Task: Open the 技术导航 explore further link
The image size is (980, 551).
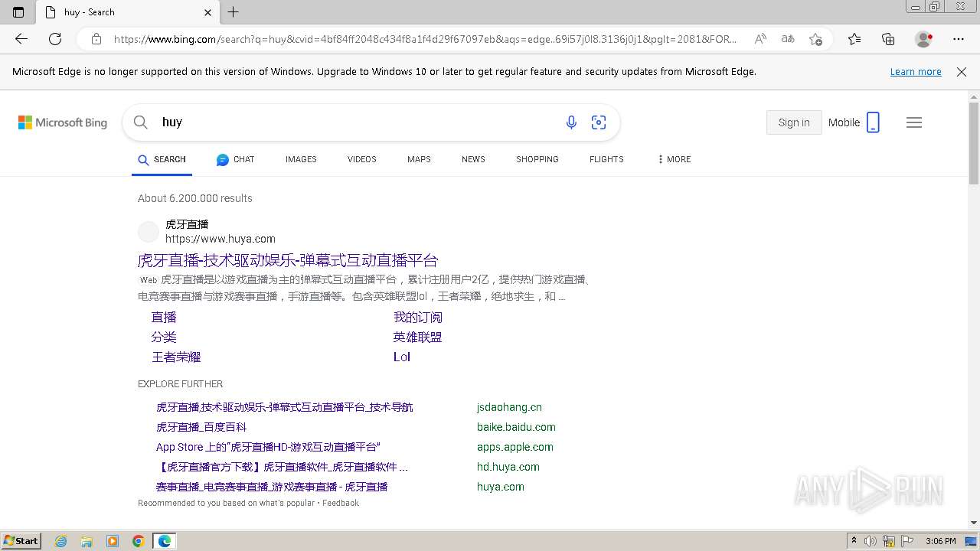Action: 285,407
